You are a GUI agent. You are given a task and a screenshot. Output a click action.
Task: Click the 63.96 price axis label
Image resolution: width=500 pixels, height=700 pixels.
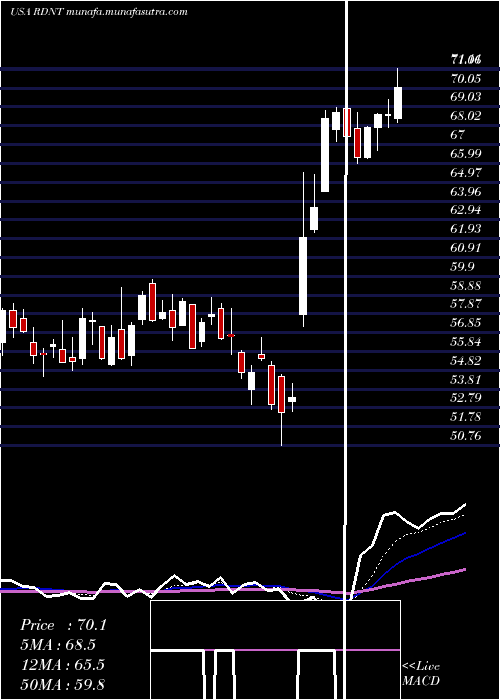[x=467, y=192]
